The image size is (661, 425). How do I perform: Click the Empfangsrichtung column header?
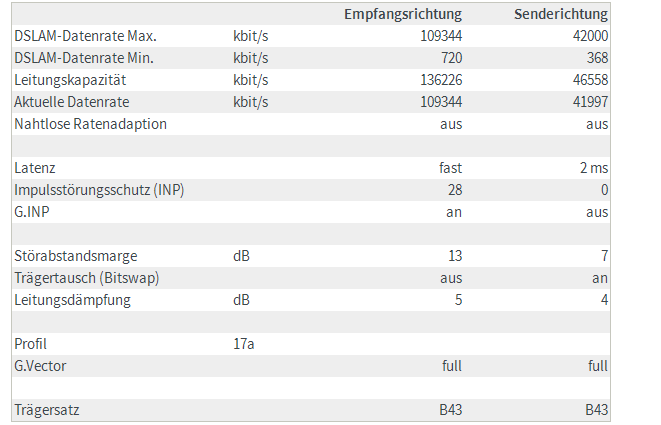tap(403, 14)
